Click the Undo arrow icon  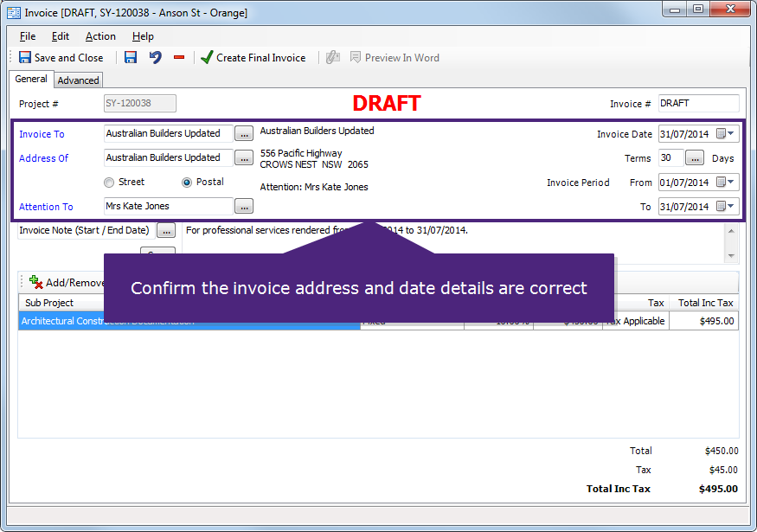click(x=153, y=58)
